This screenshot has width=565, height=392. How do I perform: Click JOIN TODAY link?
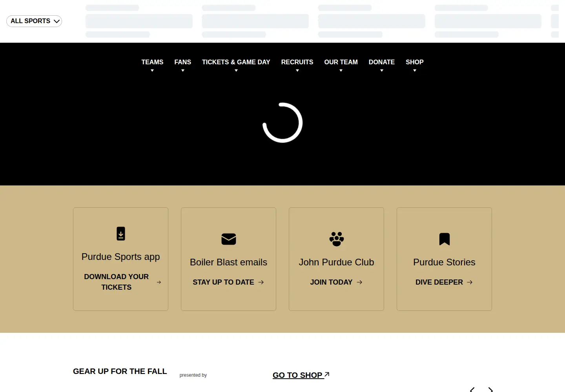[331, 282]
